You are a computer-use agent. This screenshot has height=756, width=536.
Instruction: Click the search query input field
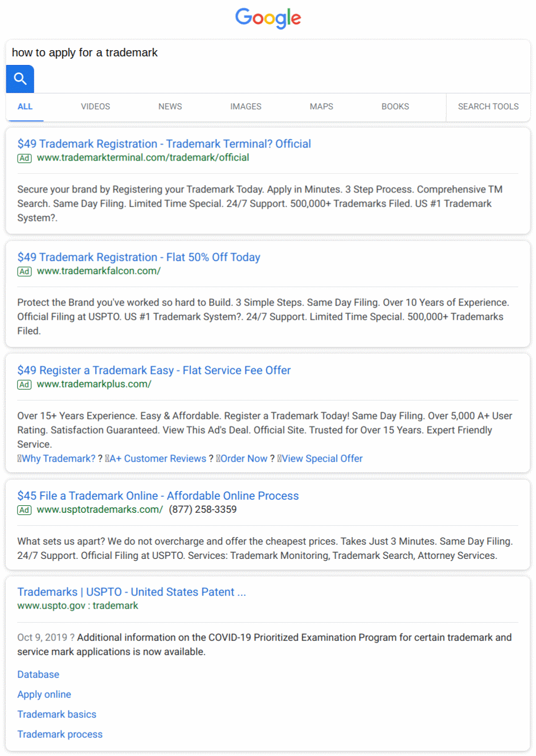pyautogui.click(x=268, y=52)
